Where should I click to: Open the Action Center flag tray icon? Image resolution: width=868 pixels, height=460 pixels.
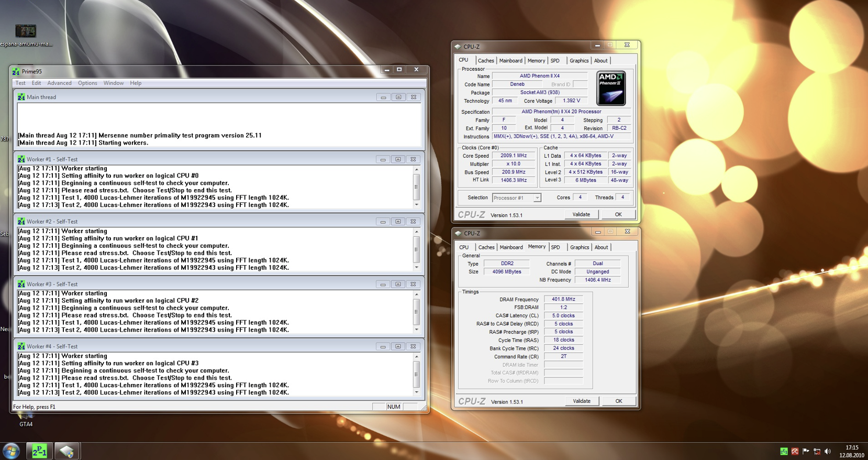pos(806,451)
